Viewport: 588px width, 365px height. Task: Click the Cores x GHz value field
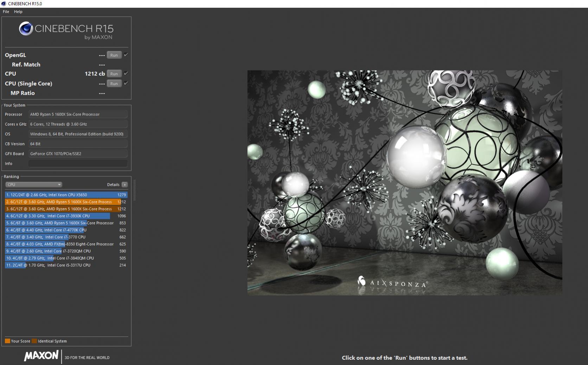[78, 124]
